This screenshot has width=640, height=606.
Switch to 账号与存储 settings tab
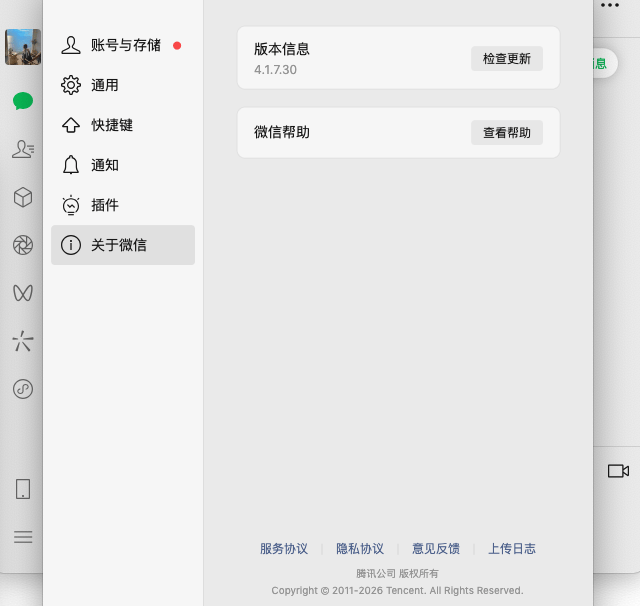point(125,45)
